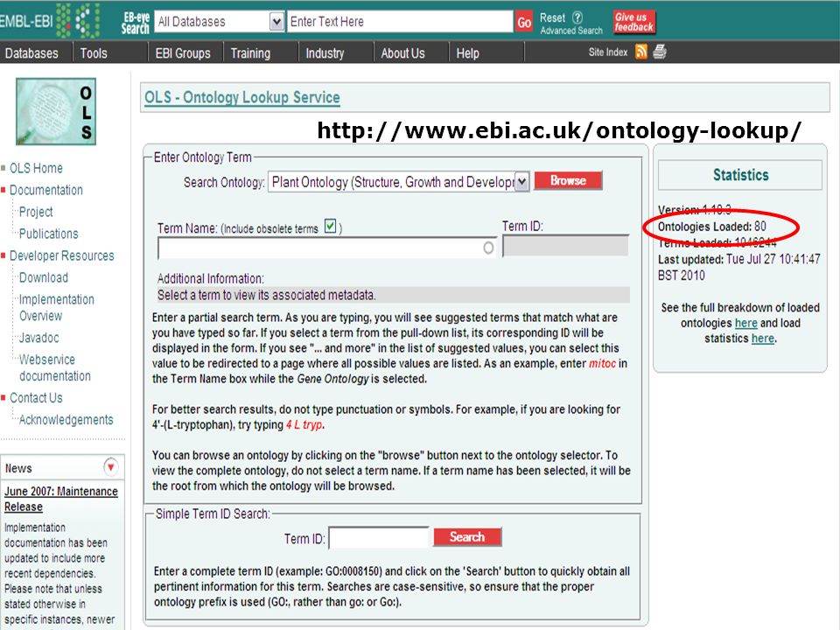This screenshot has height=630, width=840.
Task: Open June 2007: Maintenance Release news link
Action: 61,499
